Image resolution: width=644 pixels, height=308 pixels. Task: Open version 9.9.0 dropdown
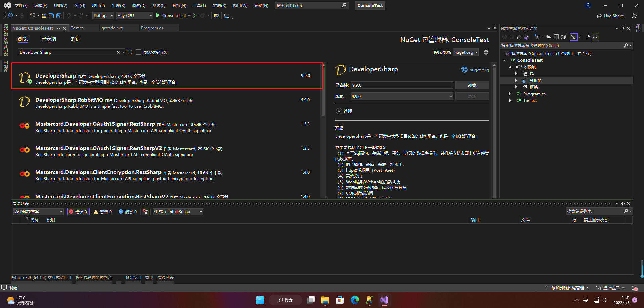click(402, 96)
